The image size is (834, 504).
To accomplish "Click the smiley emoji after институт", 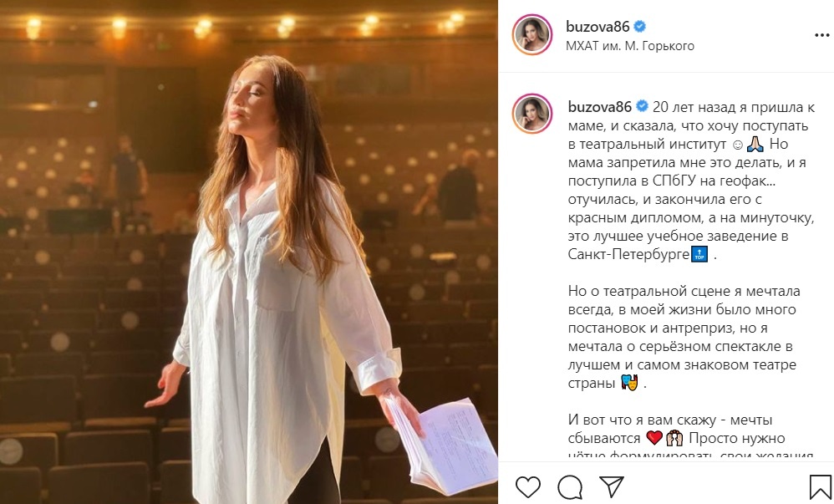I will [x=738, y=145].
